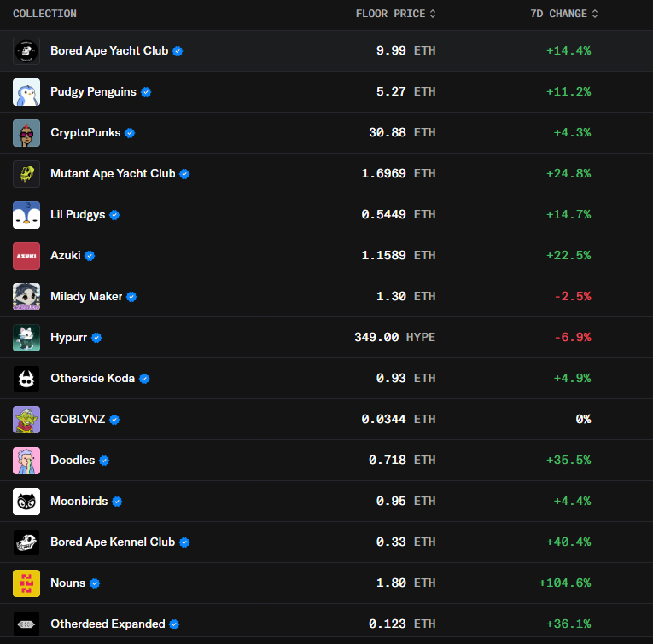This screenshot has width=653, height=644.
Task: Click the yellow Nouns avatar
Action: (x=26, y=583)
